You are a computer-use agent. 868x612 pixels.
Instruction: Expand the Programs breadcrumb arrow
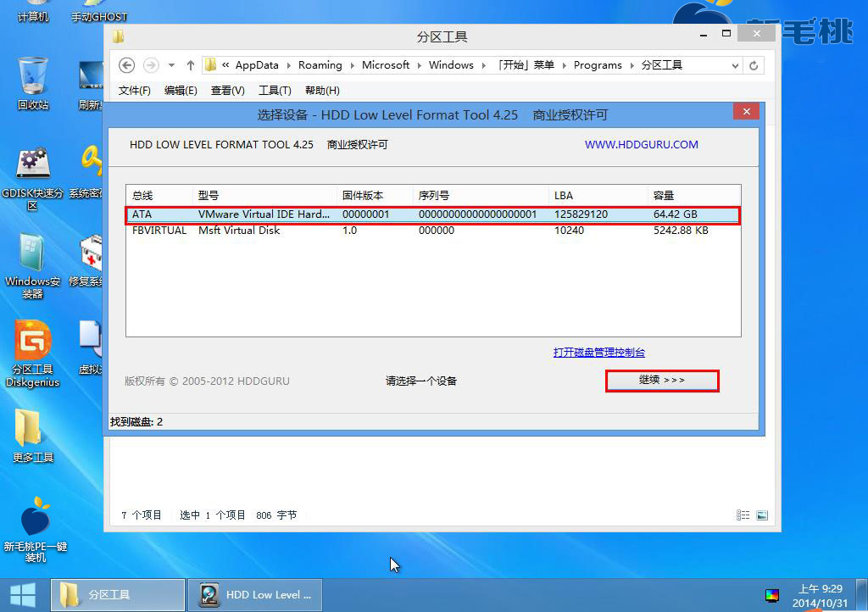tap(632, 65)
